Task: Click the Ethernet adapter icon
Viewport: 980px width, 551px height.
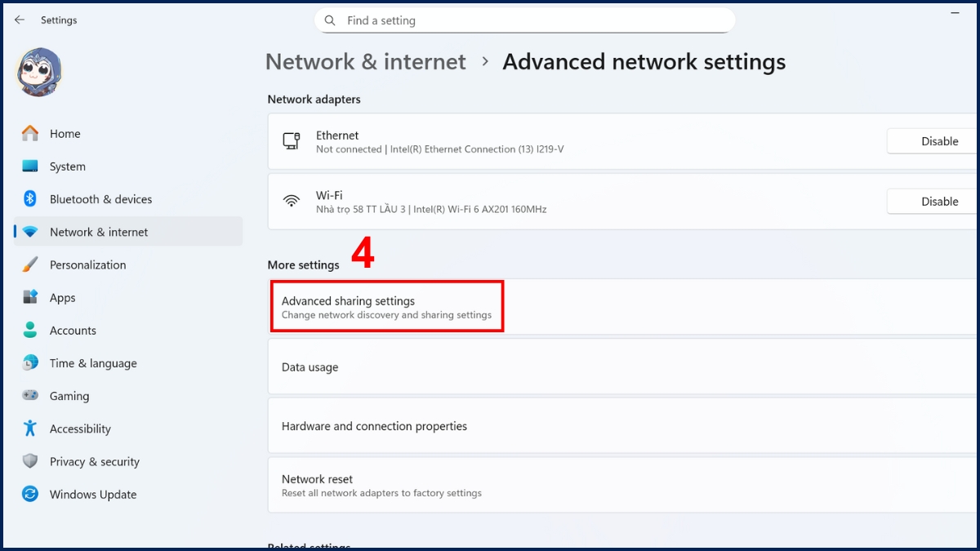Action: click(x=292, y=140)
